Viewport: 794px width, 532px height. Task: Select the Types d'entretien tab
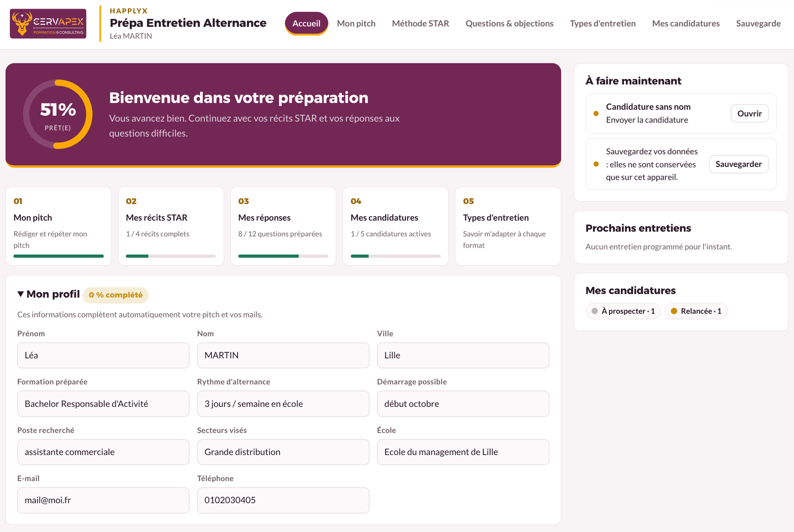point(602,23)
